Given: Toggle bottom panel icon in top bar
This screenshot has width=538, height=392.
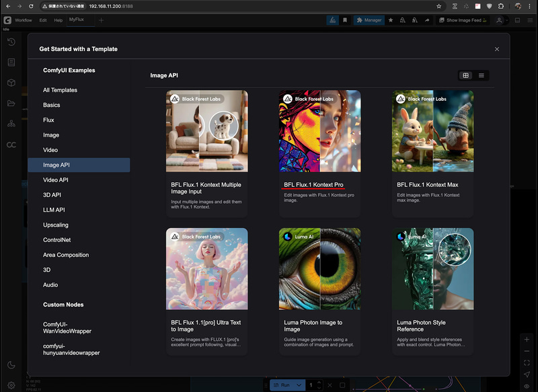Looking at the screenshot, I should coord(517,20).
